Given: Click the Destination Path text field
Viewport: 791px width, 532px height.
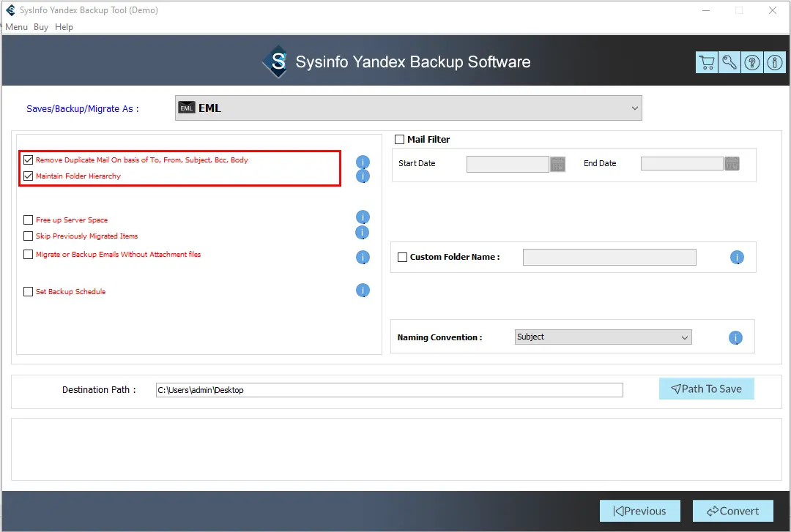Looking at the screenshot, I should pyautogui.click(x=389, y=390).
